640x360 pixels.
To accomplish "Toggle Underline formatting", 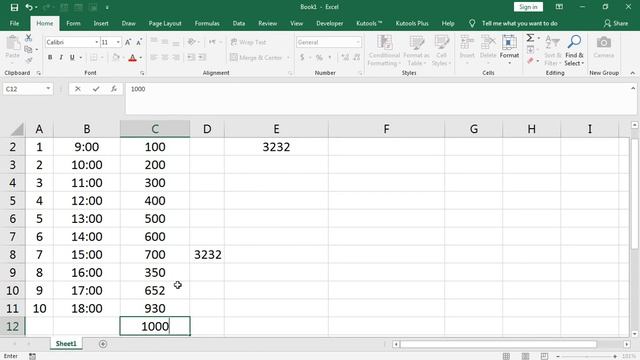I will pos(72,58).
